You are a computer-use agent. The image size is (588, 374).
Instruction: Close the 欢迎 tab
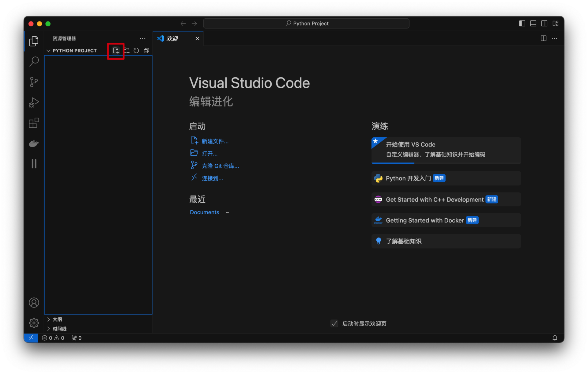198,38
